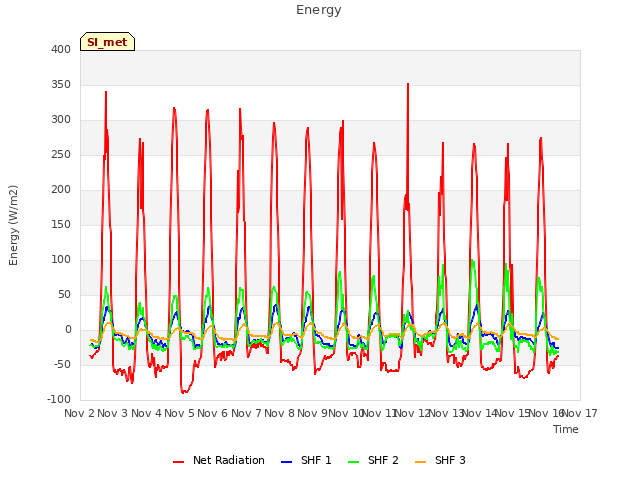This screenshot has width=640, height=480.
Task: Click the Nov 7 date tick label
Action: click(246, 413)
